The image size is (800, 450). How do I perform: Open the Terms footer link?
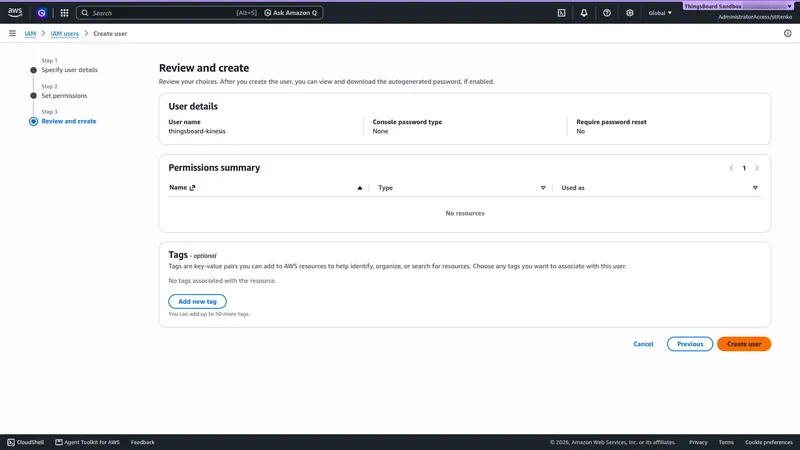pos(726,442)
